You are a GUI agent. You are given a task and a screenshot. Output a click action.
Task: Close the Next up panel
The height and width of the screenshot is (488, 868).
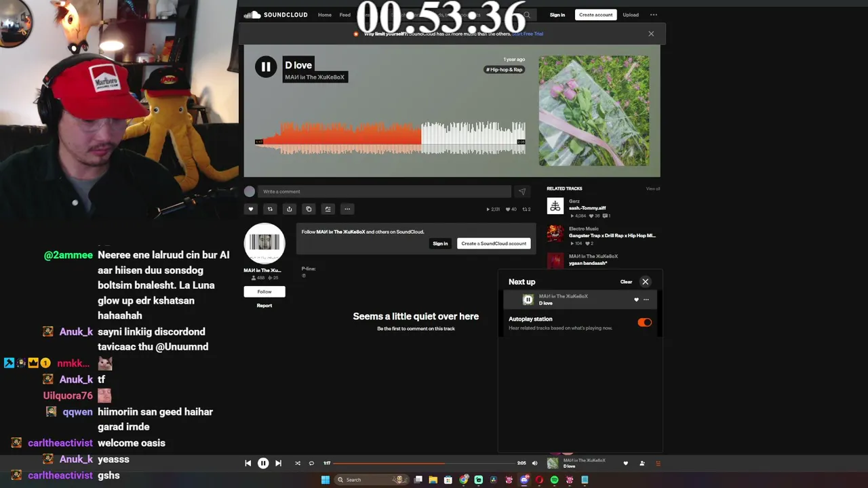(x=646, y=282)
